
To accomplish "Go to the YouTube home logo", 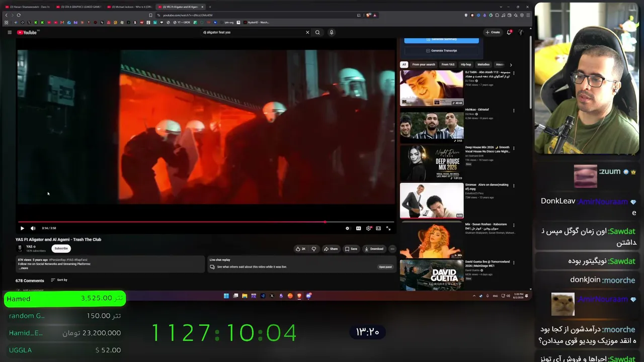I will click(x=27, y=32).
